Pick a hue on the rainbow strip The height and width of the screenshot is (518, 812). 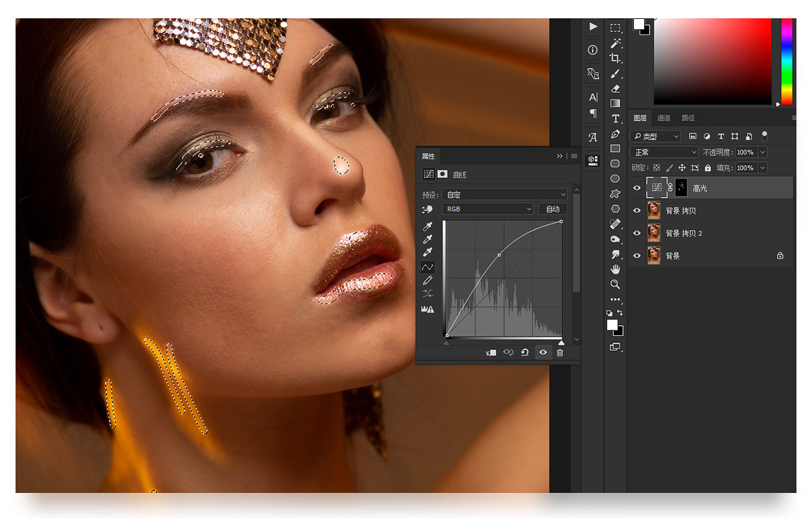[787, 61]
